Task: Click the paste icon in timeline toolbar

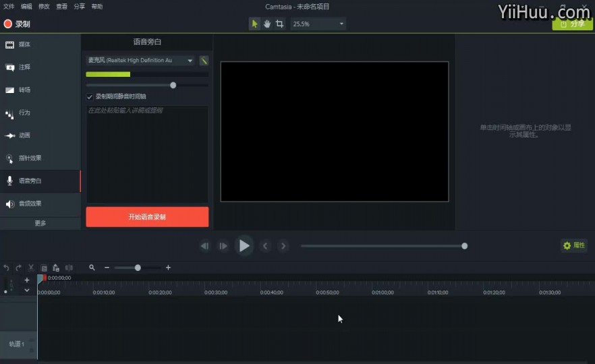Action: 56,268
